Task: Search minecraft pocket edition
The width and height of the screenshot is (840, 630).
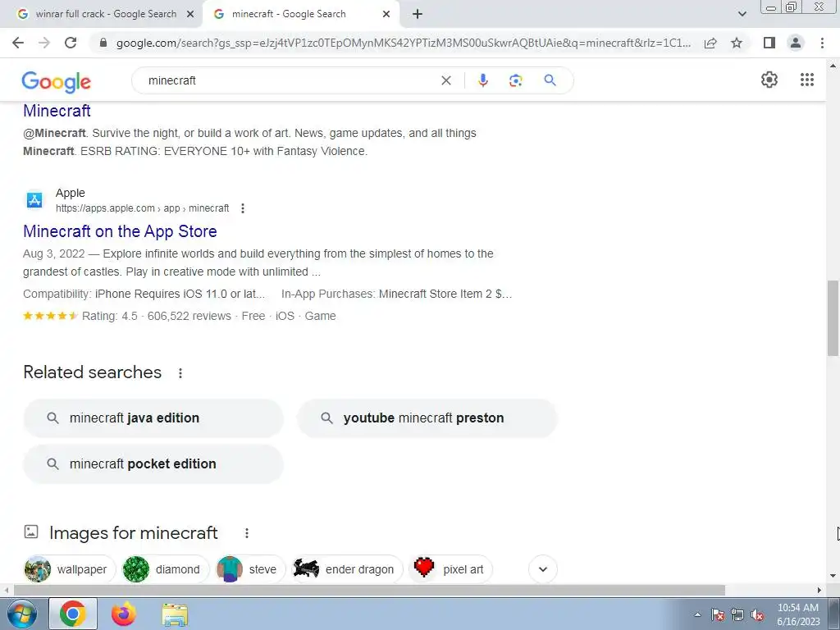Action: click(x=153, y=464)
